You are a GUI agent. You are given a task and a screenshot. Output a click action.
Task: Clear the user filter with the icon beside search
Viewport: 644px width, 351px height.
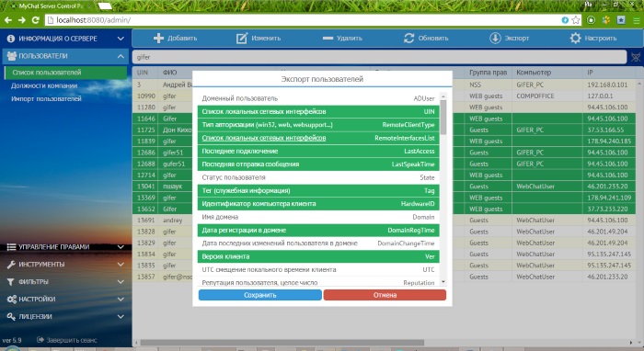point(636,57)
